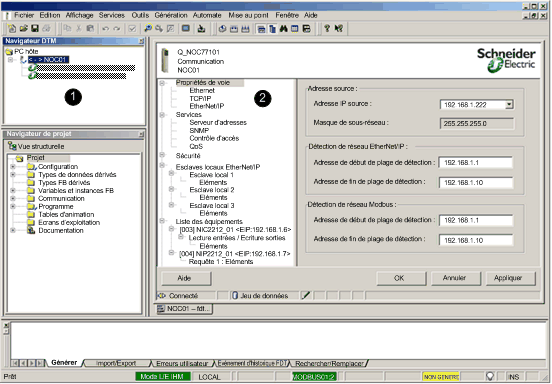Select Serveur d'adresses in Services
Viewport: 552px width, 384px height.
click(x=218, y=122)
